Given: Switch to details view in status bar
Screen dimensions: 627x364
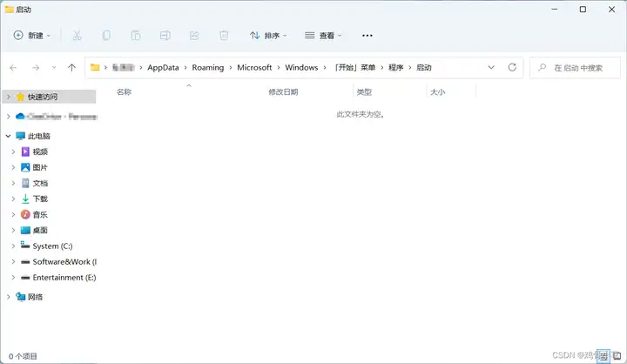Looking at the screenshot, I should pos(603,355).
